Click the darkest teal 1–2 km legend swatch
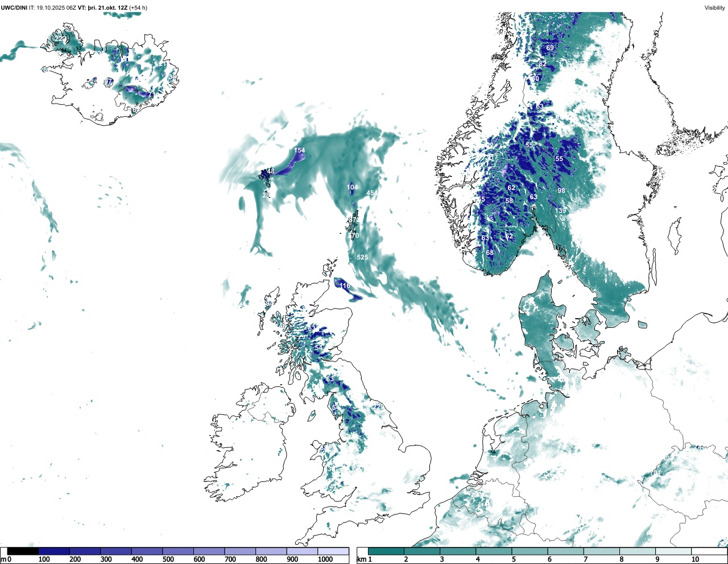 (386, 551)
